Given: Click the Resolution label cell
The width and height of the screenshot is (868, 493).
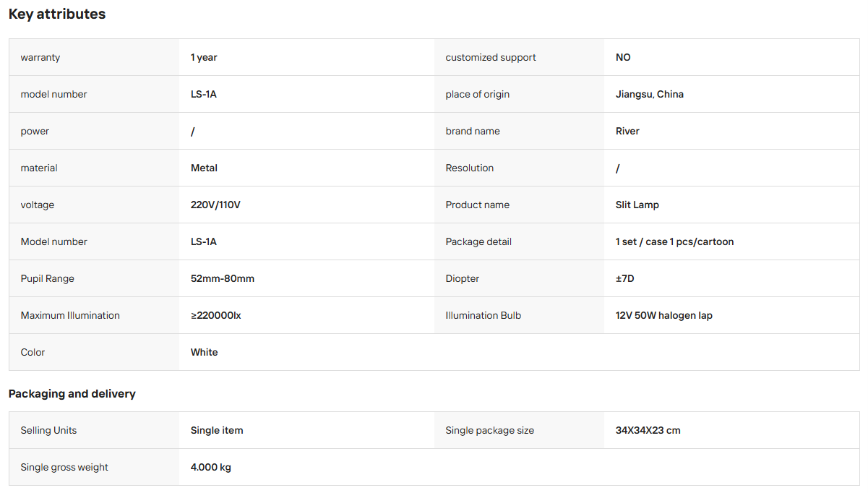Looking at the screenshot, I should coord(520,168).
